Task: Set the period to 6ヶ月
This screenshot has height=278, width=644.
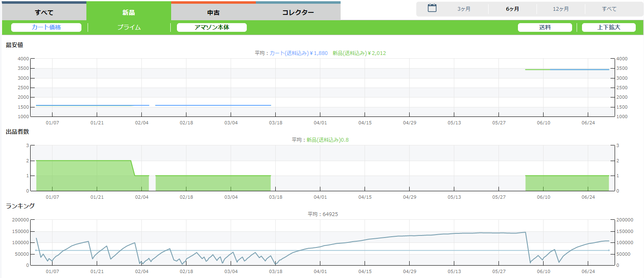Action: pyautogui.click(x=513, y=9)
